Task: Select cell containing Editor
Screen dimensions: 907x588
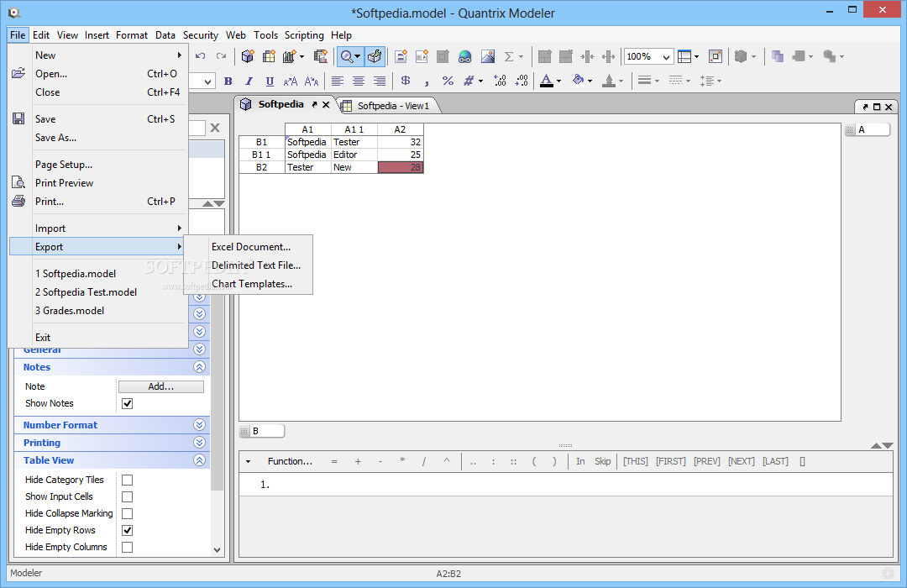Action: click(x=354, y=155)
